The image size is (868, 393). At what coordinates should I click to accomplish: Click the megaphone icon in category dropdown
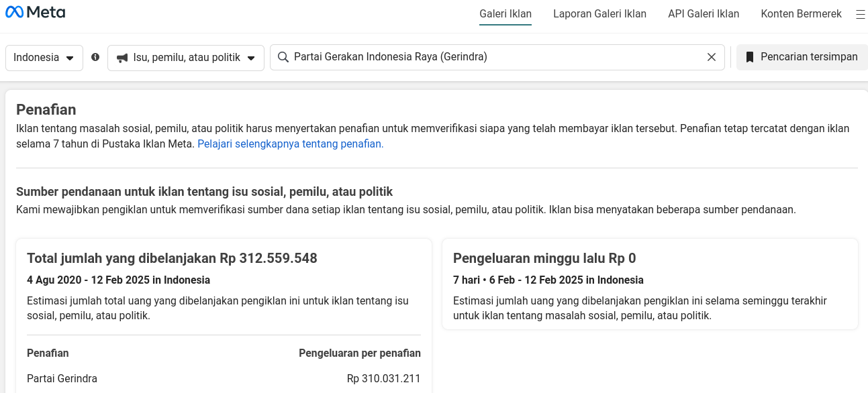122,58
